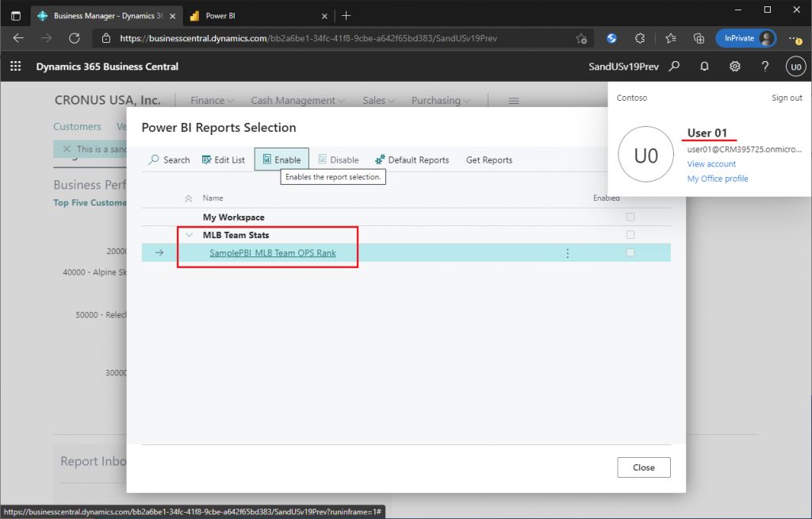Open the notifications bell icon

[704, 67]
